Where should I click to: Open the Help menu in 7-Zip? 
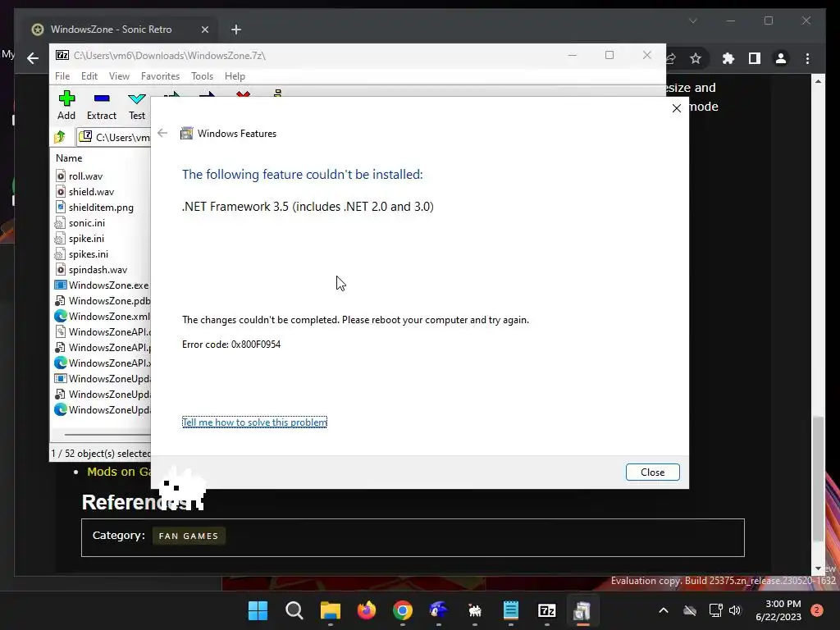click(x=235, y=76)
